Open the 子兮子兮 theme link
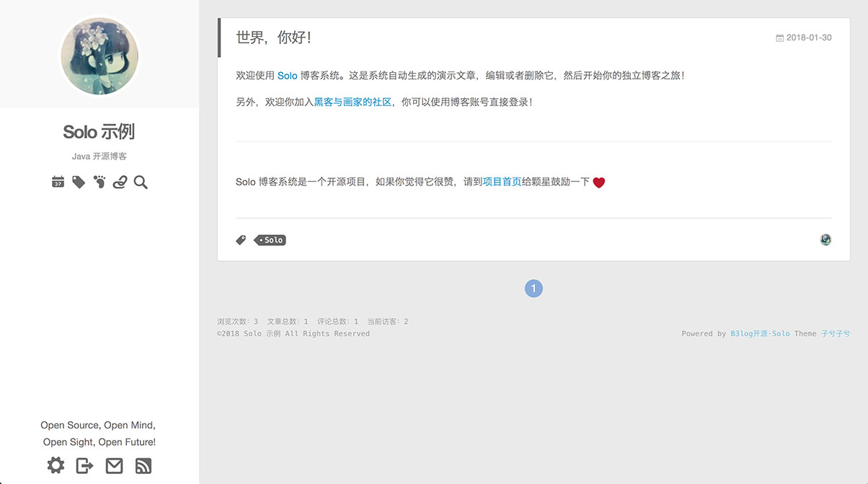This screenshot has height=484, width=868. [836, 334]
